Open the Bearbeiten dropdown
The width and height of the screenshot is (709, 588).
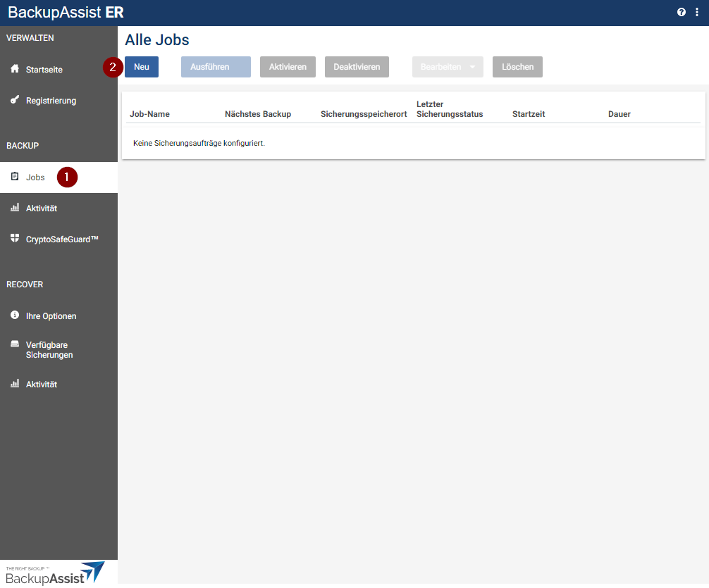point(448,67)
